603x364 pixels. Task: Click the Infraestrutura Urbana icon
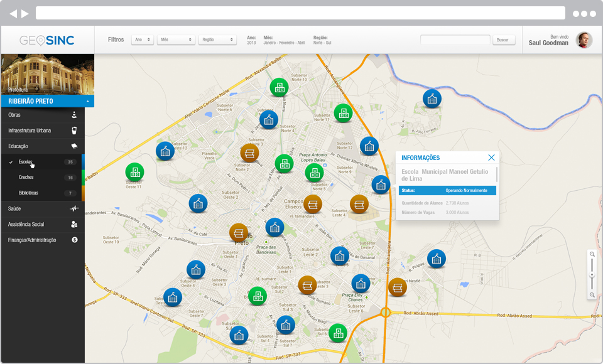click(x=74, y=131)
